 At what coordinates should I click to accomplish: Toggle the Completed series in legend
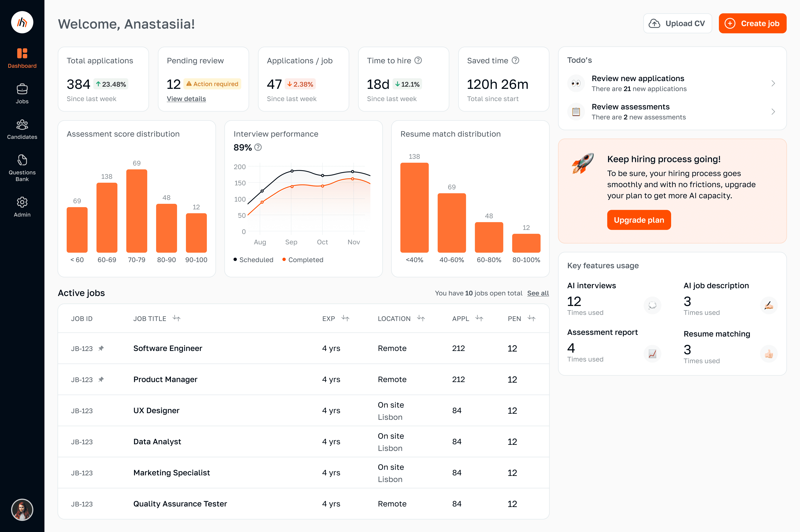(303, 260)
